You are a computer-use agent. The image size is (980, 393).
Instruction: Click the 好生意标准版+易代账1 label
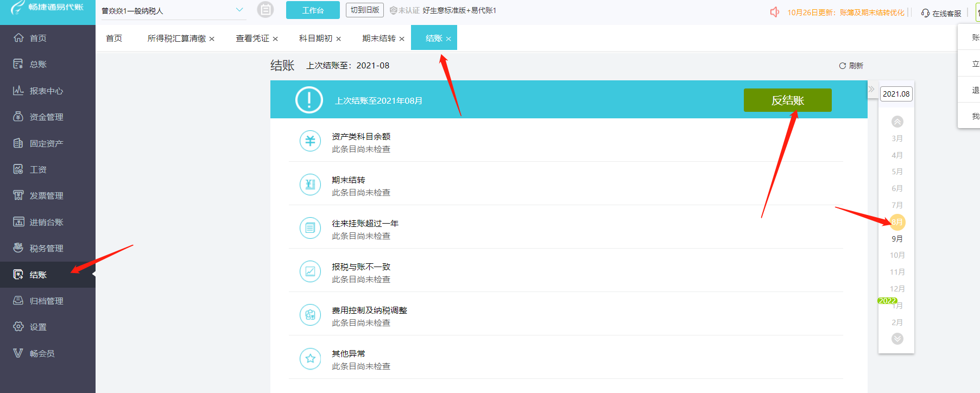click(459, 10)
